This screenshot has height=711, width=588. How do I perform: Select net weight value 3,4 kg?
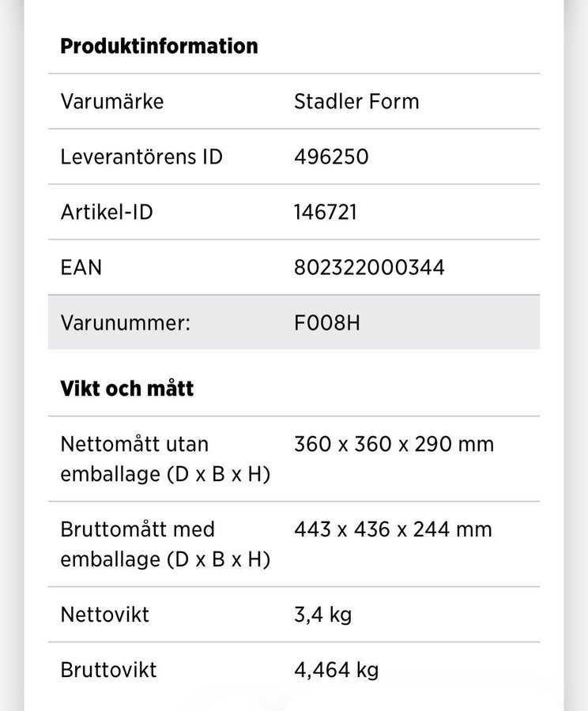pos(322,615)
